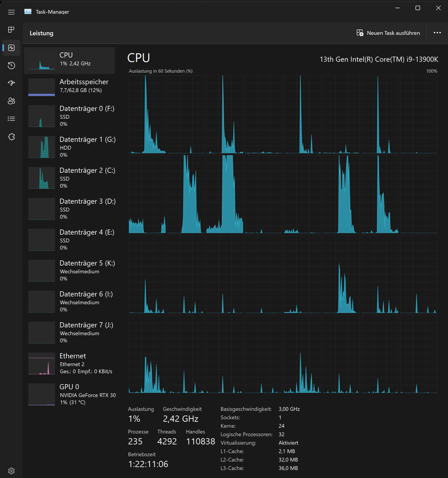Click the Basisgeschwindigkeit value 3,00 GHz
Screen dimensions: 448x478
coord(289,409)
